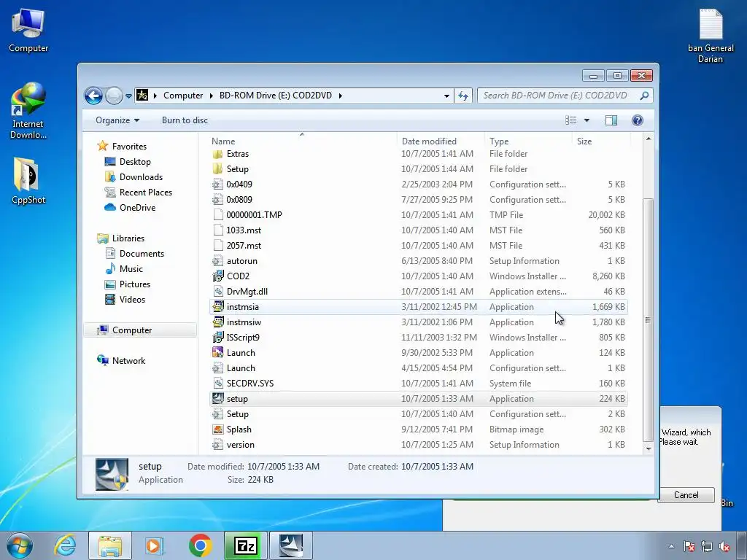Open the recent pages dropdown arrow
The height and width of the screenshot is (560, 747).
click(x=128, y=96)
